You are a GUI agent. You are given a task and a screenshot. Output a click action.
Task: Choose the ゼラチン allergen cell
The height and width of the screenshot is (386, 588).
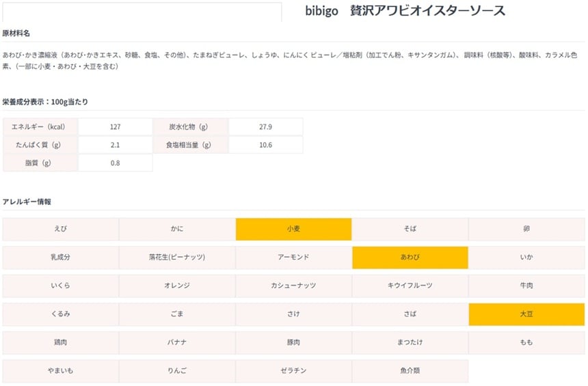tap(293, 371)
